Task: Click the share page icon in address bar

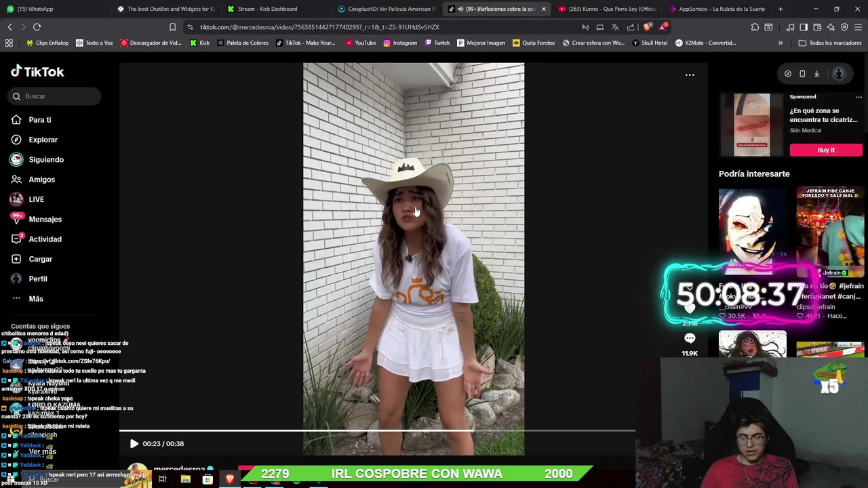Action: click(x=631, y=27)
